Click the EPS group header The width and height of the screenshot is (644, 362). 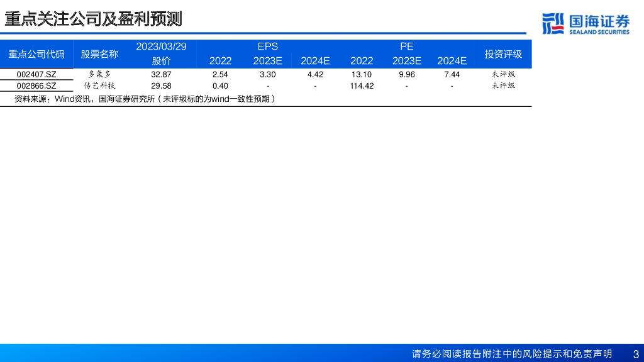(267, 47)
